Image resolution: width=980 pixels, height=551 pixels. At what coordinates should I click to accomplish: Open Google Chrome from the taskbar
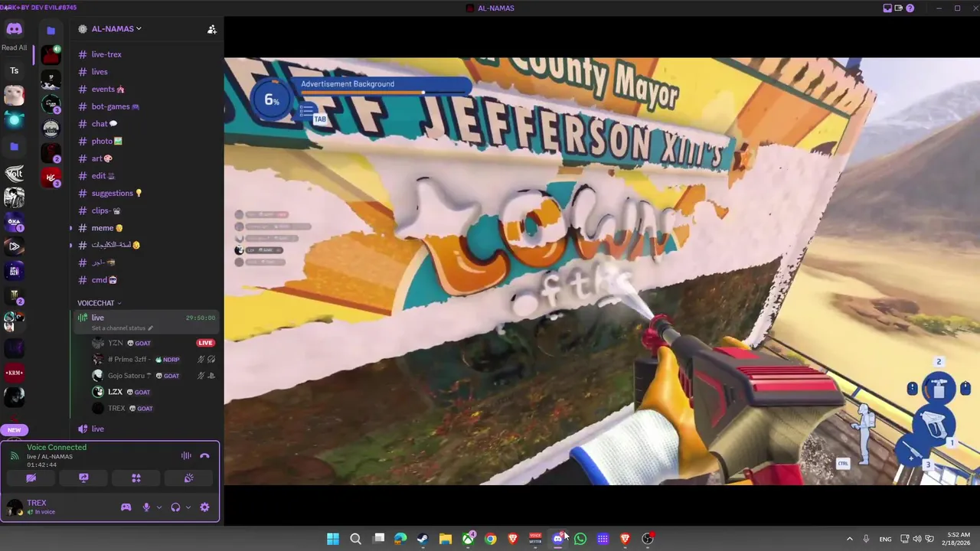click(x=490, y=539)
